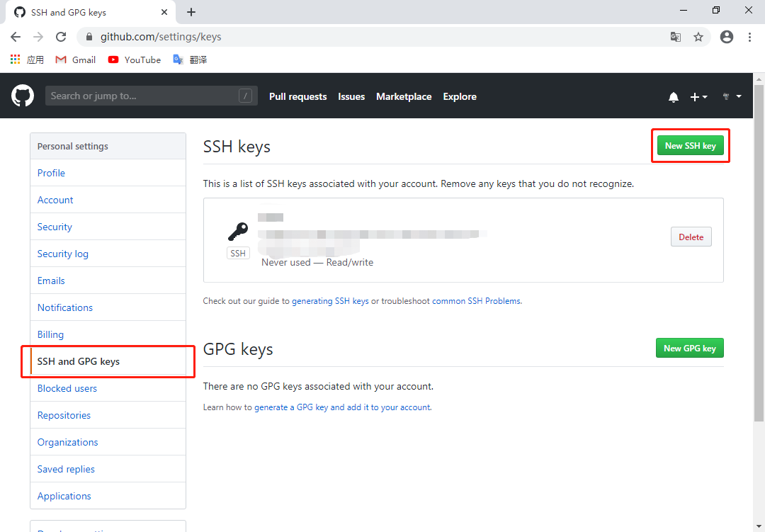Screen dimensions: 765x532
Task: Select Emails in the settings sidebar
Action: [x=51, y=281]
